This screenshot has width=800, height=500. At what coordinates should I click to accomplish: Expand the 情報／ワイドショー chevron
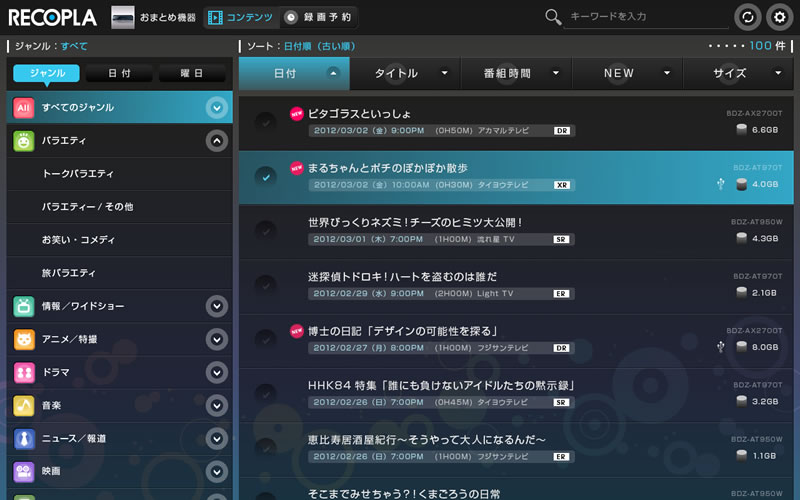pos(217,306)
